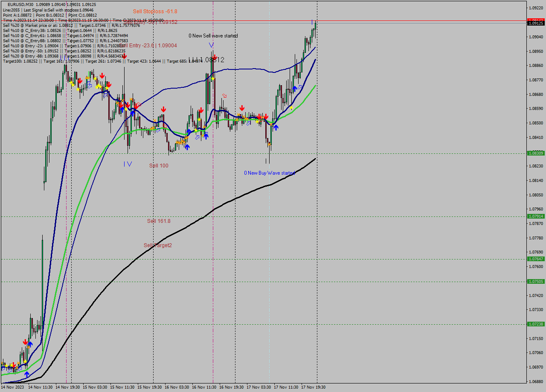Viewport: 546px width, 392px height.
Task: Click the red sell arrow above the 14 Nov 19:30 peak
Action: [79, 80]
